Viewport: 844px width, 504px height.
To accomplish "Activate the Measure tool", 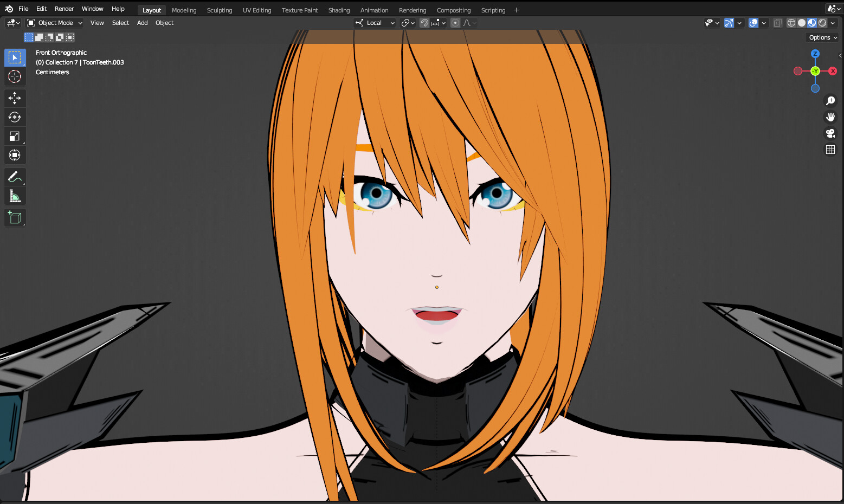I will (x=15, y=196).
